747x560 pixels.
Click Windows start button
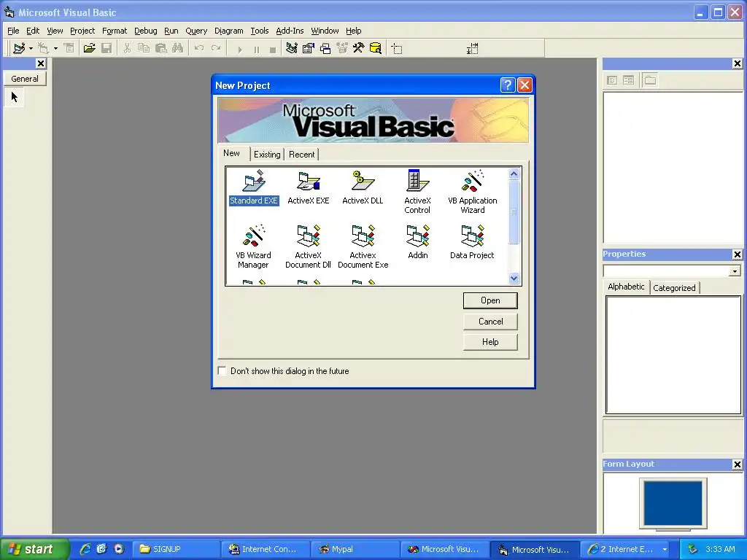point(34,549)
